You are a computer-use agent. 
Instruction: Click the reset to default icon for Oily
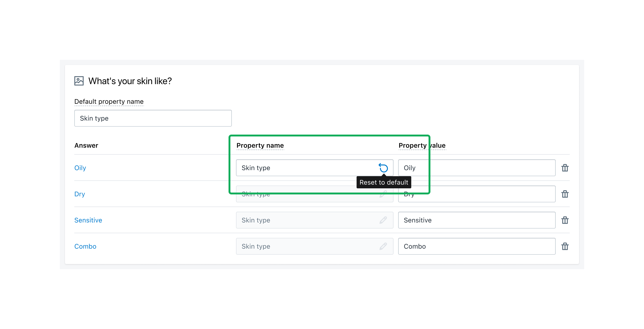coord(383,168)
